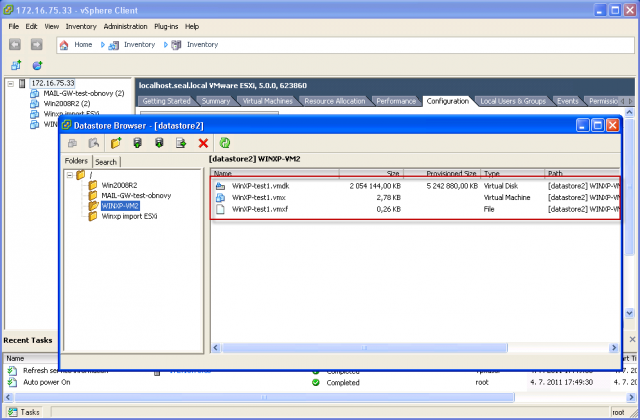Screen dimensions: 640x420
Task: Sort file list by Path column header
Action: (582, 174)
